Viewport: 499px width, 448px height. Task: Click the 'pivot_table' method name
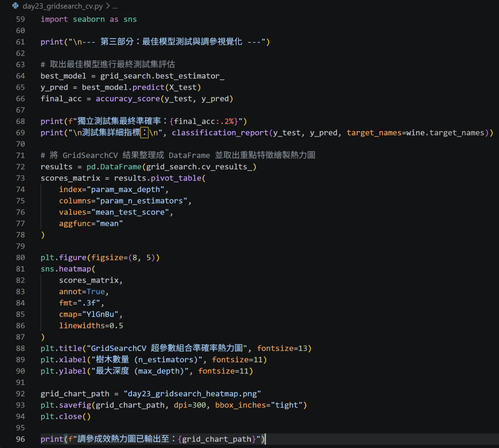[x=176, y=178]
